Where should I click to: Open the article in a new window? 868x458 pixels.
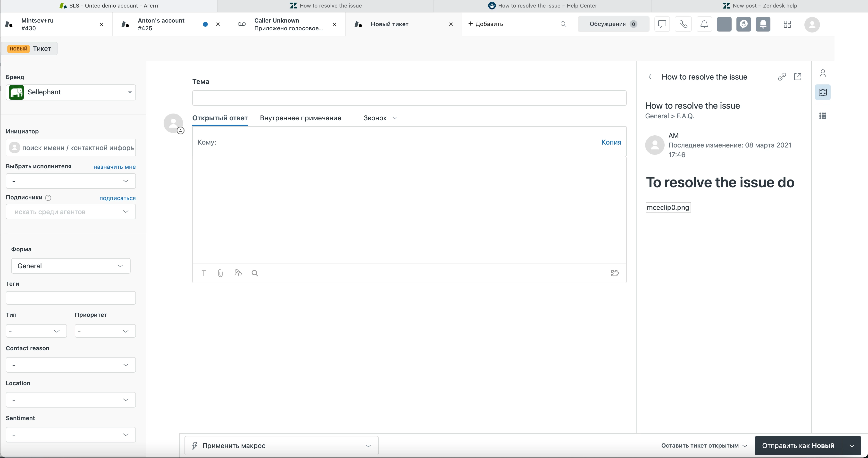(798, 77)
